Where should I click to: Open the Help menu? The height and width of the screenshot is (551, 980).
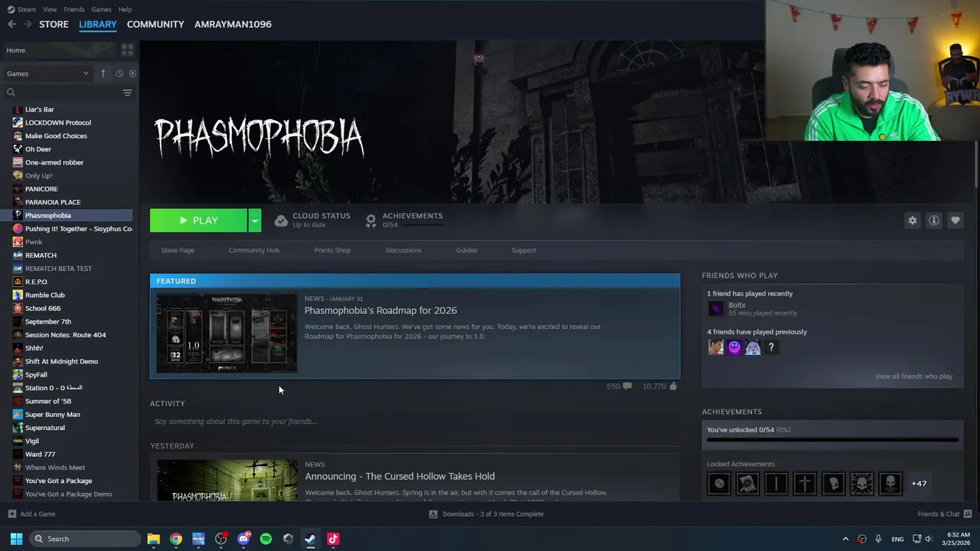click(x=125, y=9)
